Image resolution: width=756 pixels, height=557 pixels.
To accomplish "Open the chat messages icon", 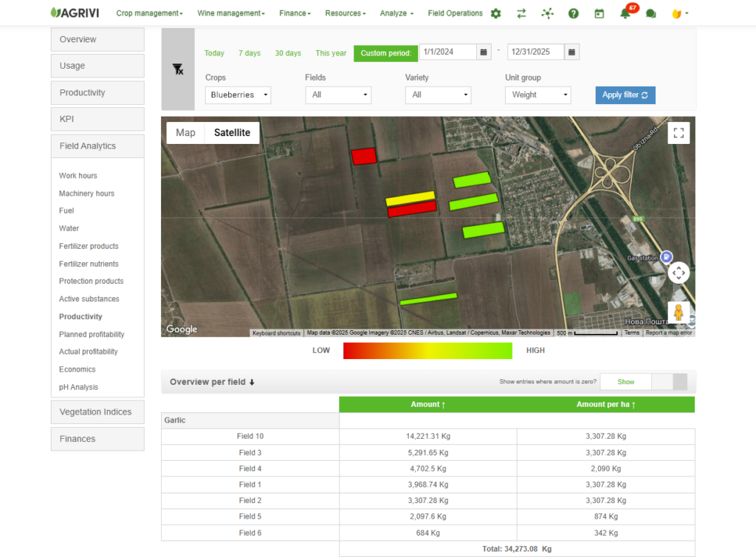I will 650,13.
